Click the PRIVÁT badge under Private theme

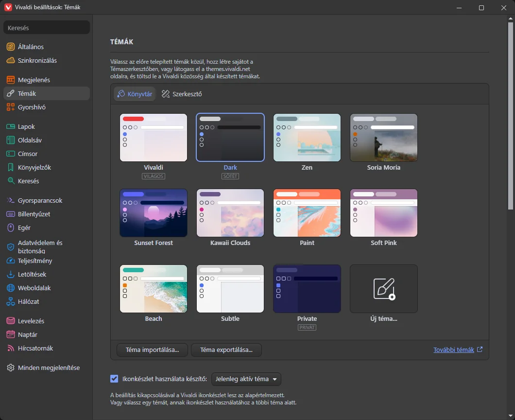[307, 327]
